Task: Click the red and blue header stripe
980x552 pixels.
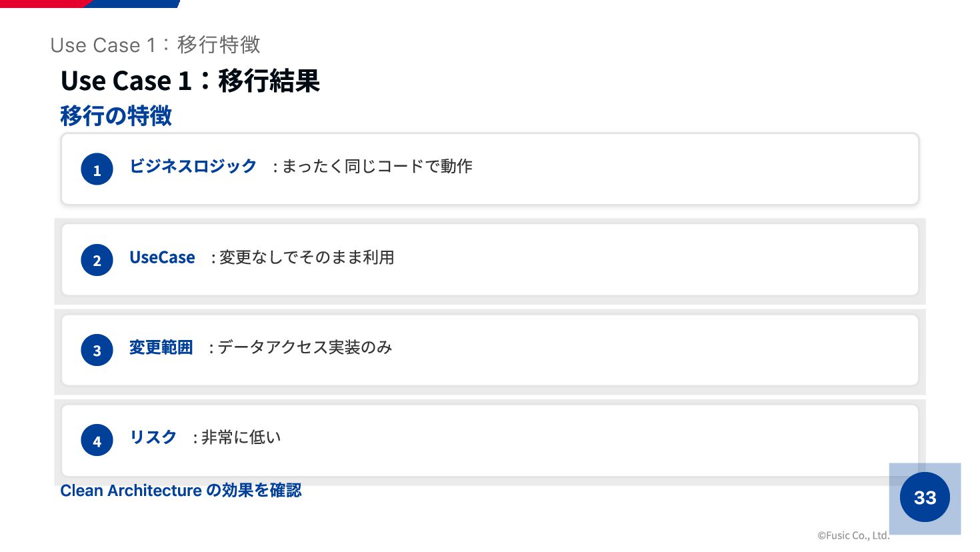Action: (90, 3)
